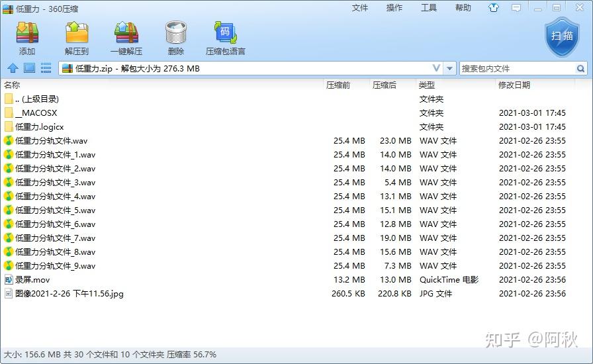This screenshot has width=593, height=364.
Task: Sort files by 压缩后 column header
Action: [385, 85]
